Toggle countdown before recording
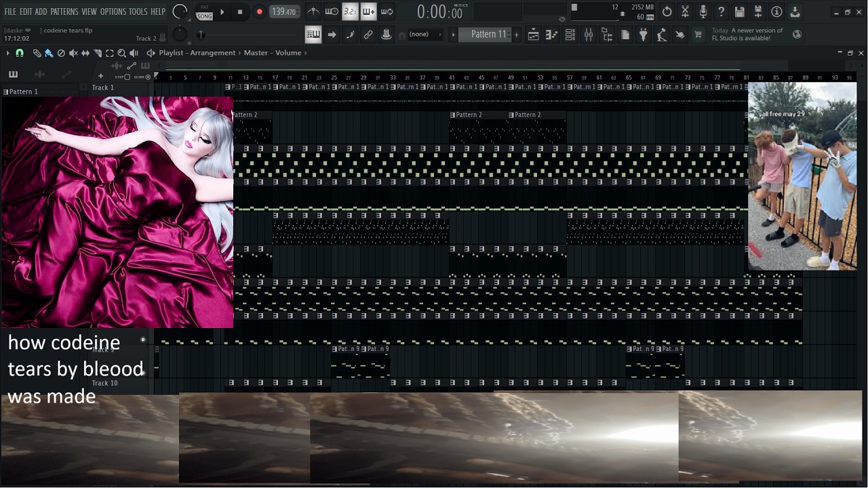Viewport: 868px width, 488px height. 350,12
